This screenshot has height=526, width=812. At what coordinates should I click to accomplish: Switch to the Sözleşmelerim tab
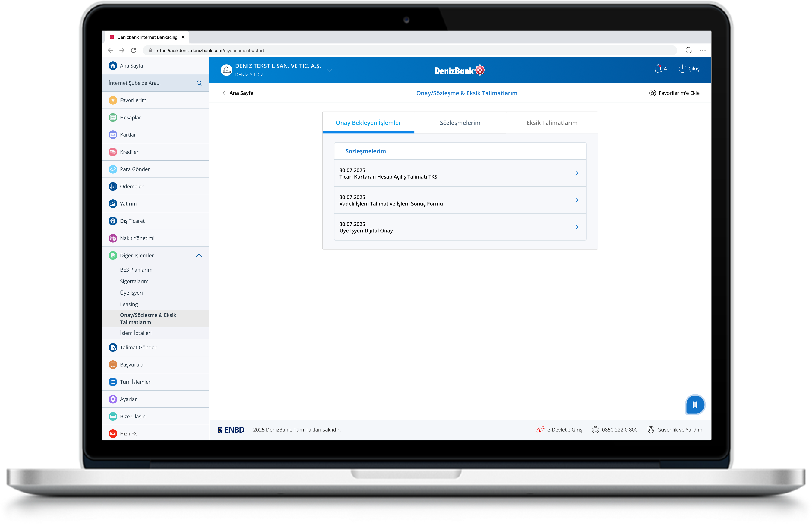pos(460,123)
